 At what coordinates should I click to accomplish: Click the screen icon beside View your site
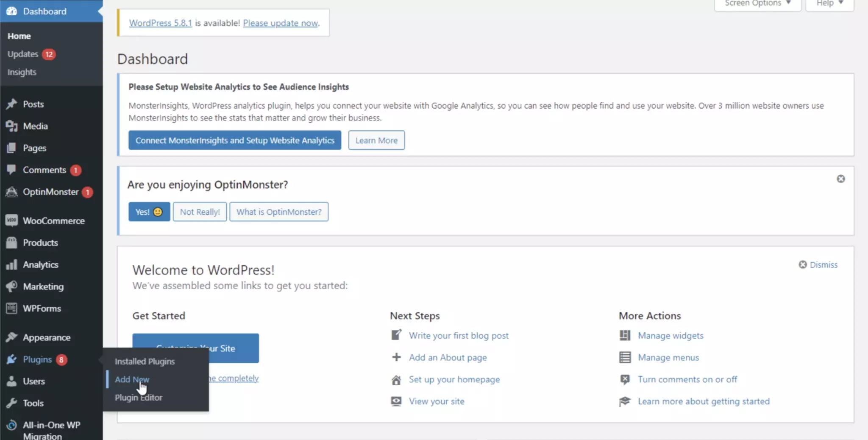point(396,401)
